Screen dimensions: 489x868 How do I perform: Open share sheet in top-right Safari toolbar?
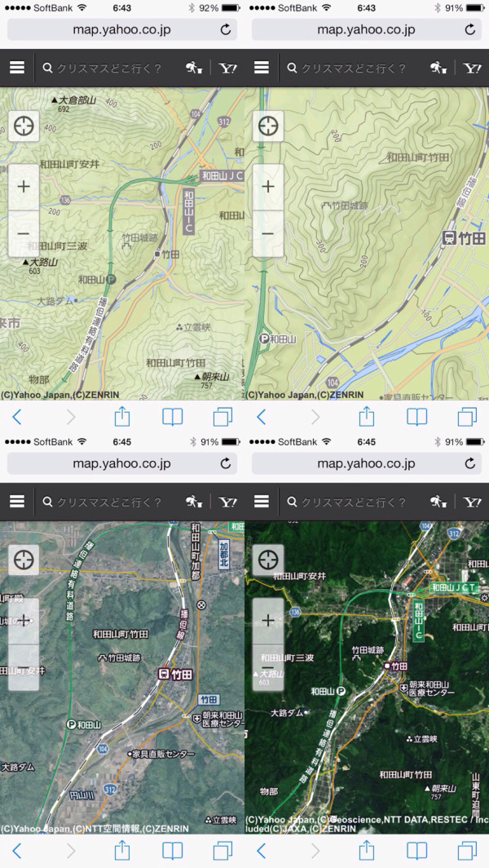click(366, 416)
